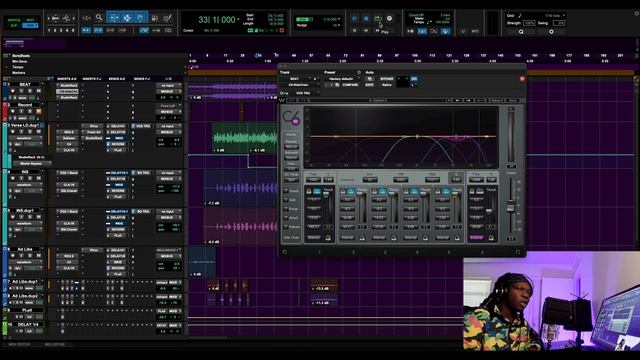The image size is (640, 360).
Task: Open the waveform view selector on Verse LD.dup1
Action: (x=27, y=138)
